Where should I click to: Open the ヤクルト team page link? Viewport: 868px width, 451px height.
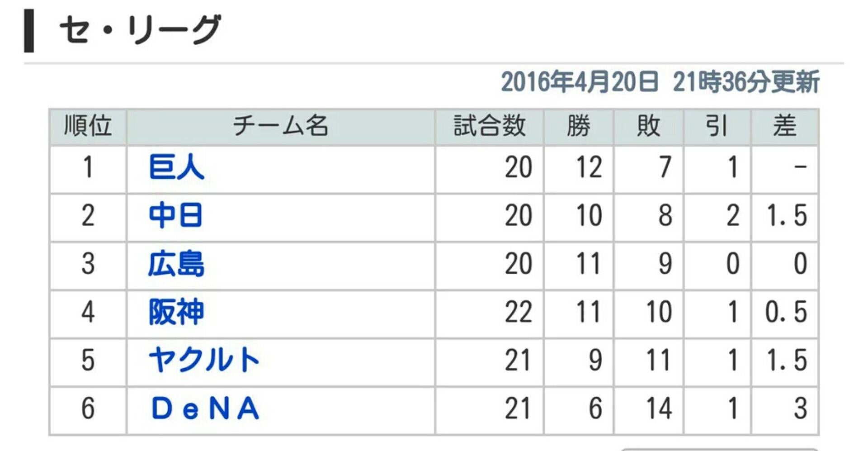click(204, 361)
